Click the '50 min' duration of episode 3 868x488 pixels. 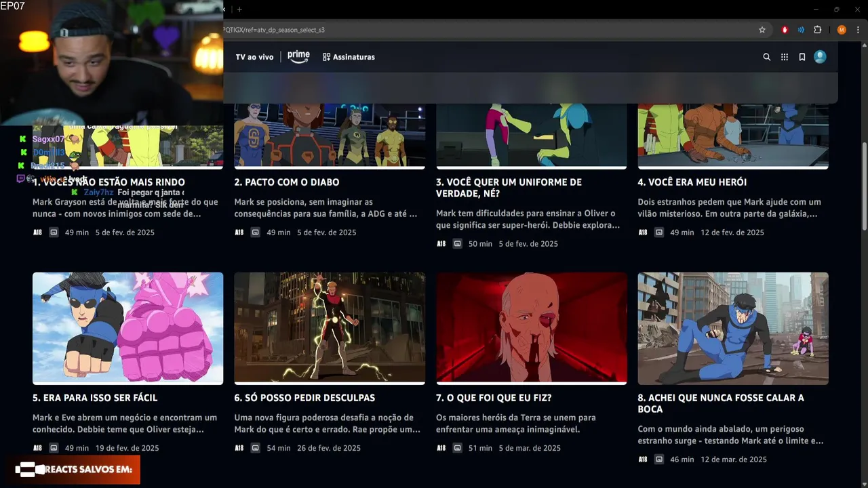pos(480,244)
